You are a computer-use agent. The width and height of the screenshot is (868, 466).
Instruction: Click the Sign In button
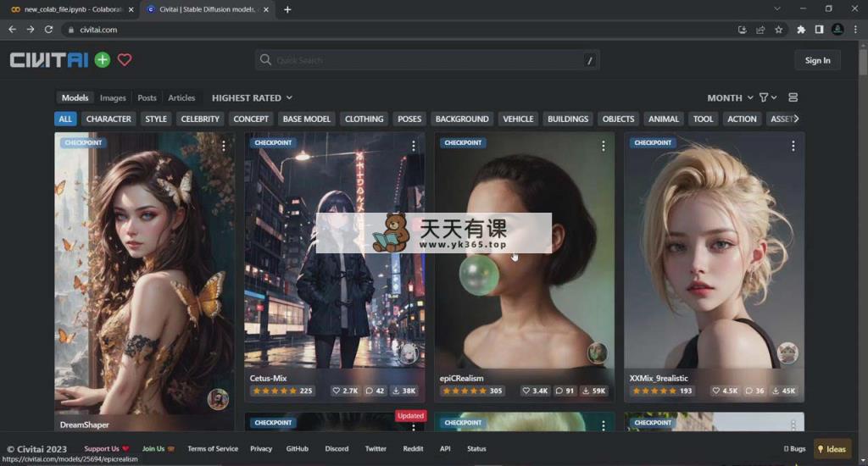(x=817, y=60)
